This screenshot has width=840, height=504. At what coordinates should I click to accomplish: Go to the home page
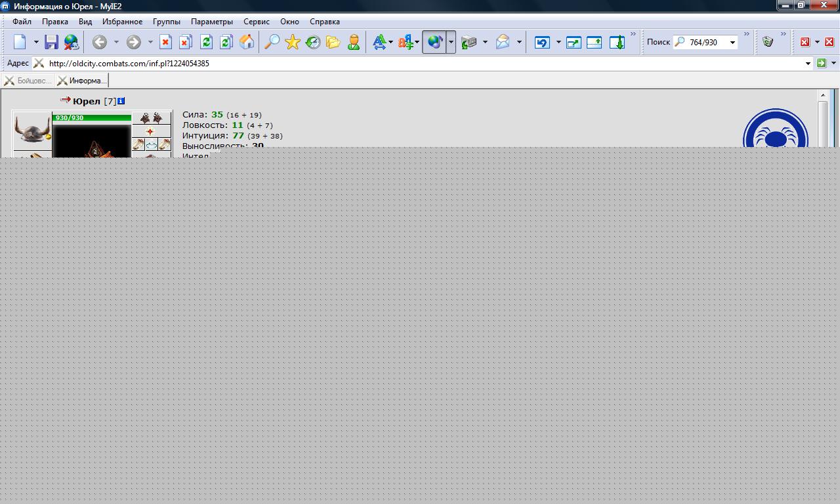tap(246, 42)
